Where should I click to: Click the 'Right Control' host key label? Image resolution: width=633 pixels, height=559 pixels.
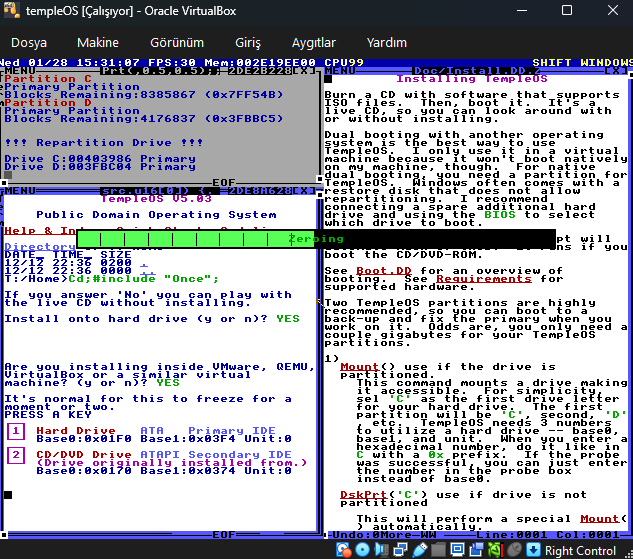click(x=580, y=551)
